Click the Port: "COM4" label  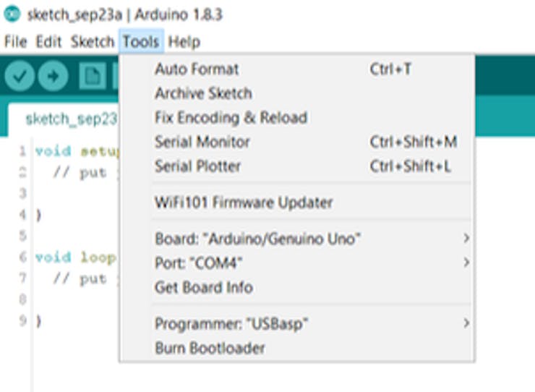[x=199, y=263]
